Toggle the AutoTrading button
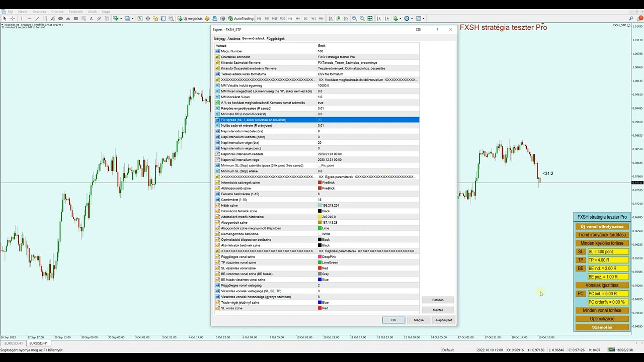644x362 pixels. coord(241,19)
